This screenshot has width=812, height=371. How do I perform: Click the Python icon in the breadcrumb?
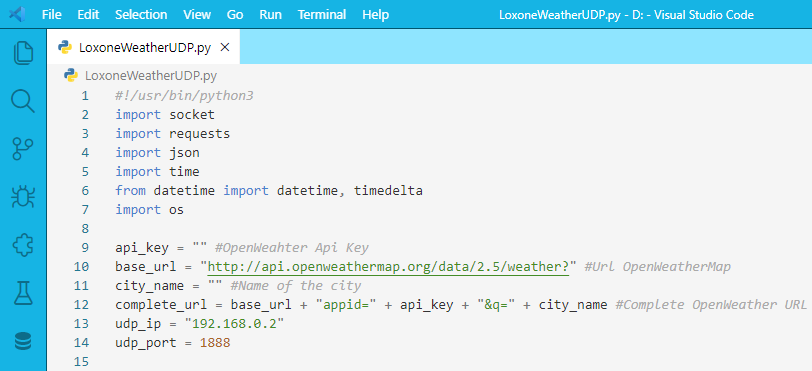pos(71,76)
